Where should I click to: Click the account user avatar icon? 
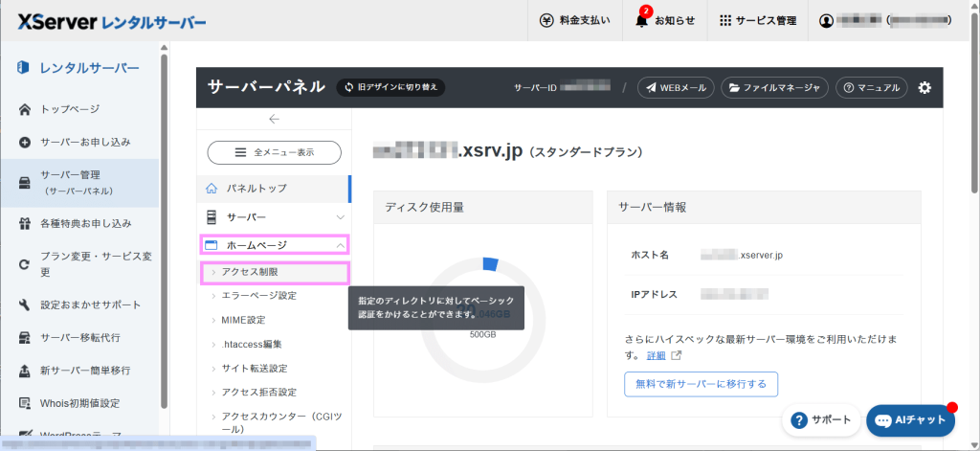coord(827,20)
